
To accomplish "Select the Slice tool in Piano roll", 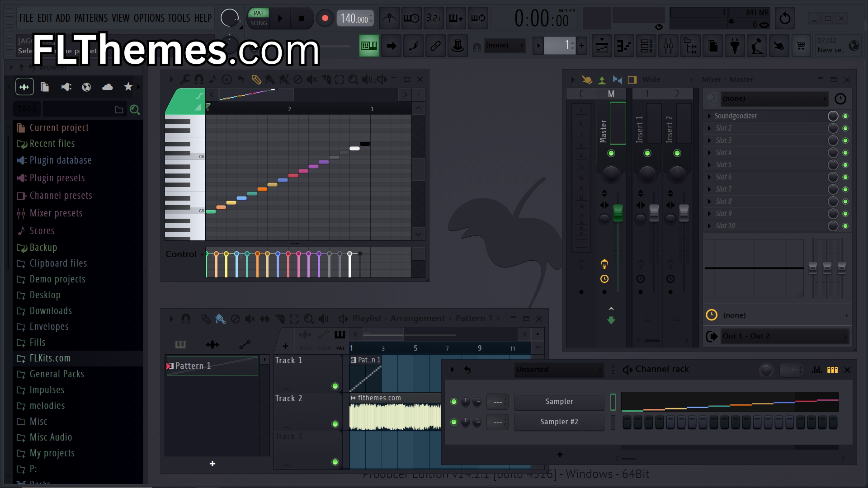I will tap(325, 80).
